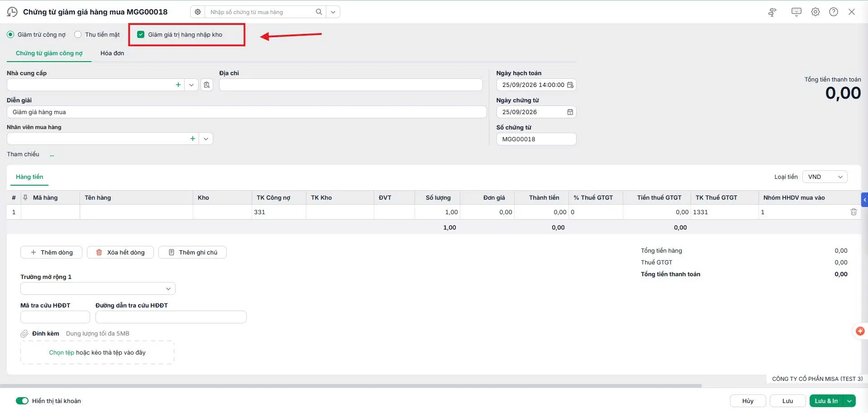The height and width of the screenshot is (413, 868).
Task: Click the red floating support icon
Action: (x=860, y=331)
